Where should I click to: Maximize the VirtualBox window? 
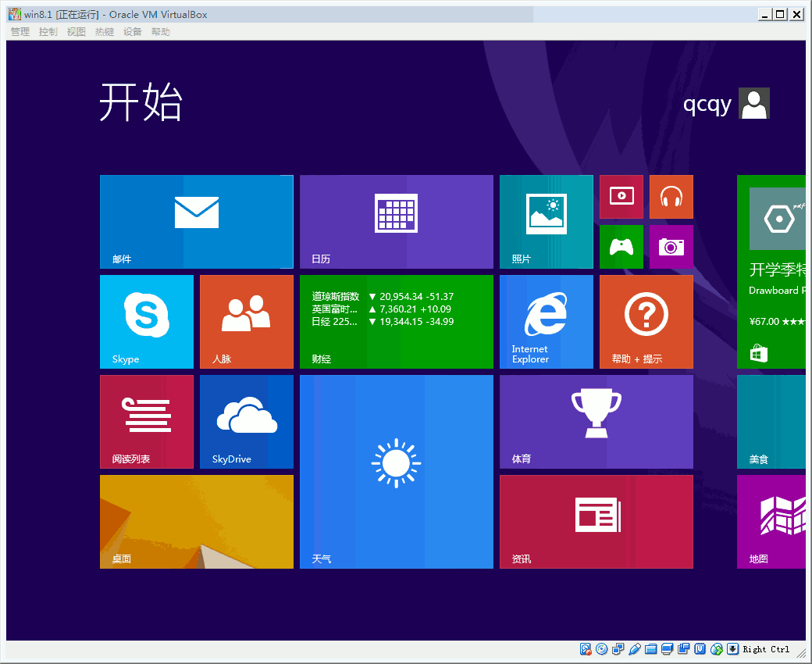780,15
